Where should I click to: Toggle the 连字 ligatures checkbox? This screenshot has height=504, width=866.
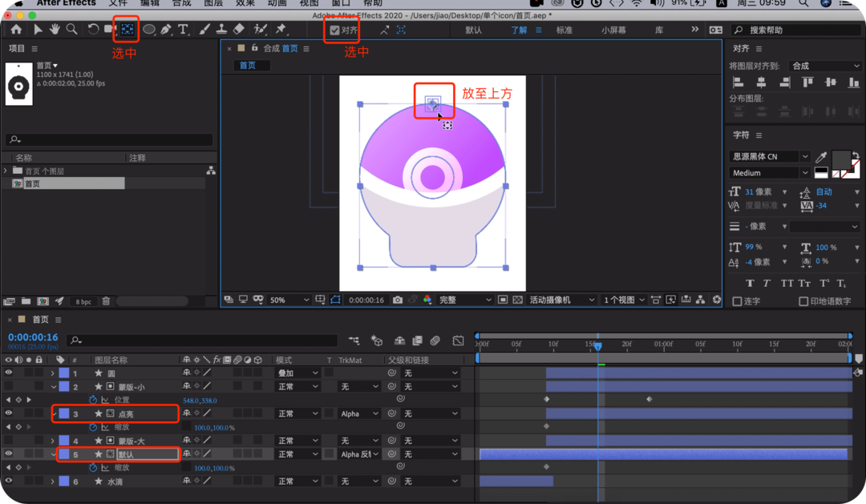pyautogui.click(x=737, y=300)
